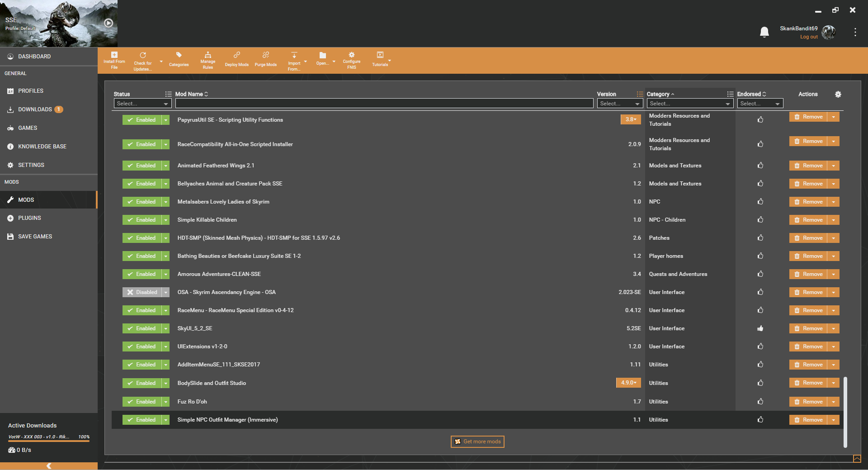The width and height of the screenshot is (868, 470).
Task: Endorse PapyrusUtil SE thumbs-up icon
Action: [760, 120]
